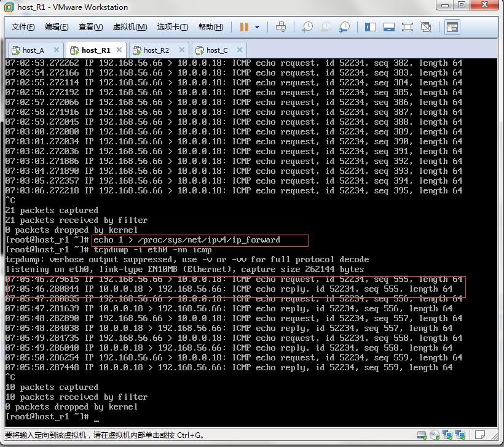The width and height of the screenshot is (504, 447).
Task: Click the CD/DVD drive status icon
Action: (x=435, y=435)
